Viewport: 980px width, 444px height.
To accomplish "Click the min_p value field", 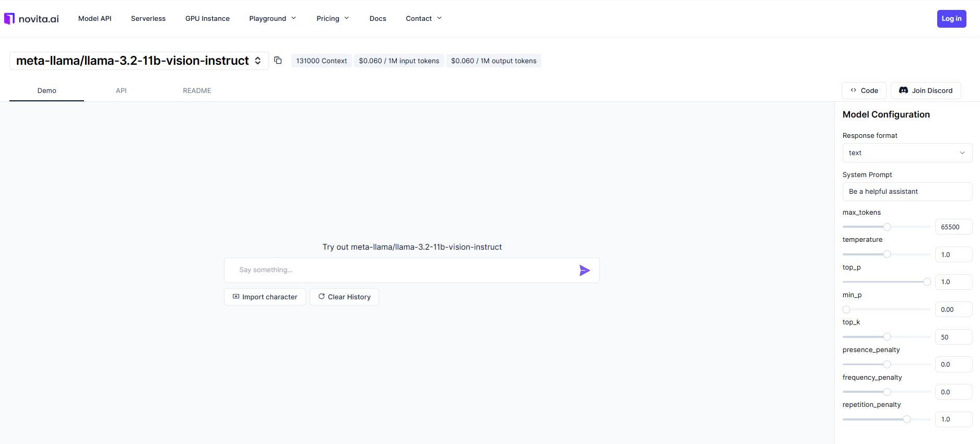I will point(953,309).
